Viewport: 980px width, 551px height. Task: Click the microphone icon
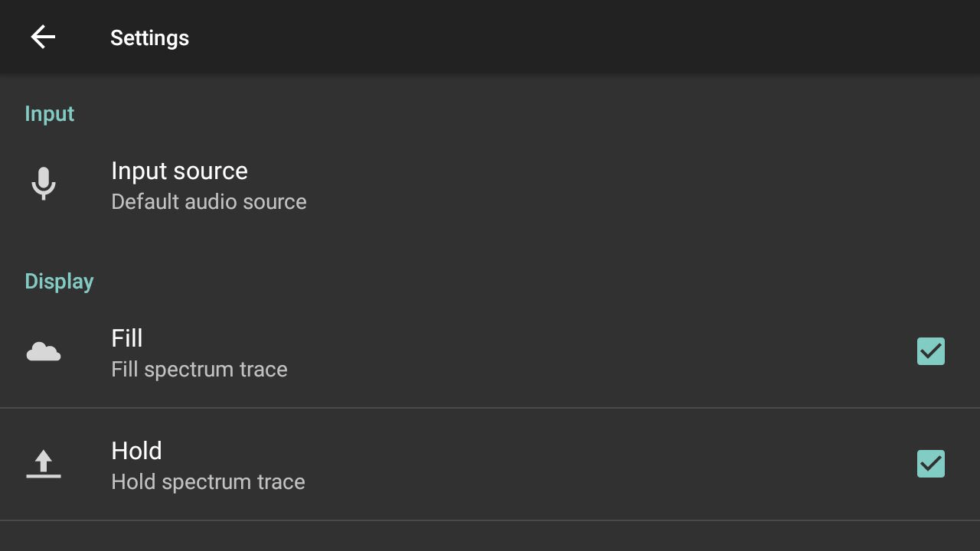click(x=44, y=184)
